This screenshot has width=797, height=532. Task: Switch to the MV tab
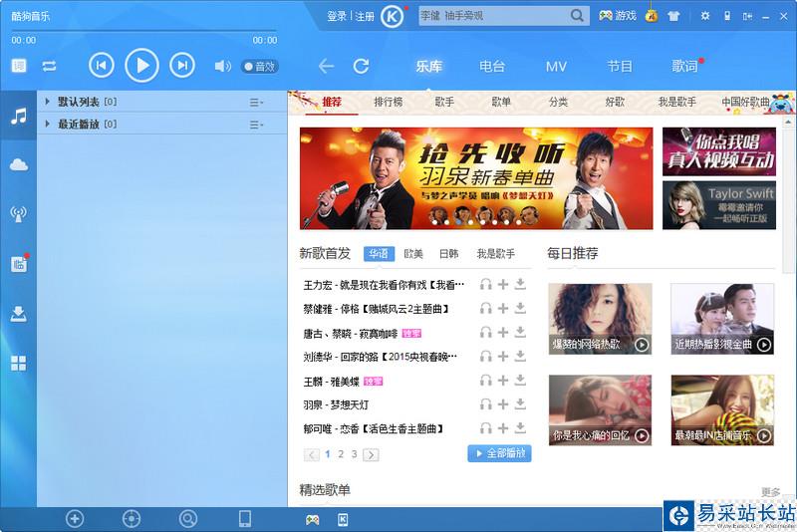point(556,67)
